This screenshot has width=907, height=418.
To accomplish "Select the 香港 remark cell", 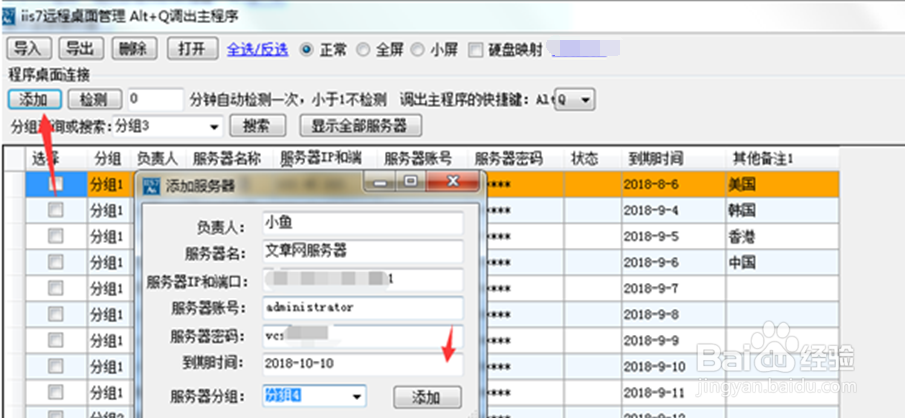I will pos(782,236).
